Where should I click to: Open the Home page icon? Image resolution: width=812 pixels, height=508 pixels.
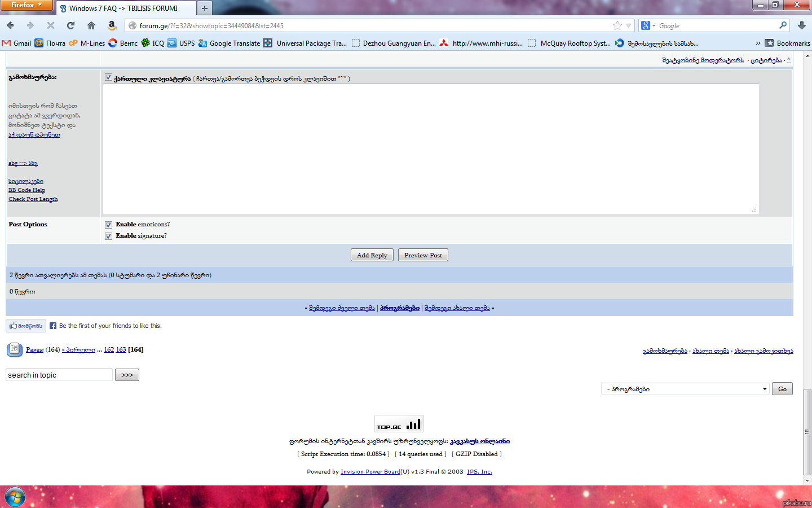point(91,25)
